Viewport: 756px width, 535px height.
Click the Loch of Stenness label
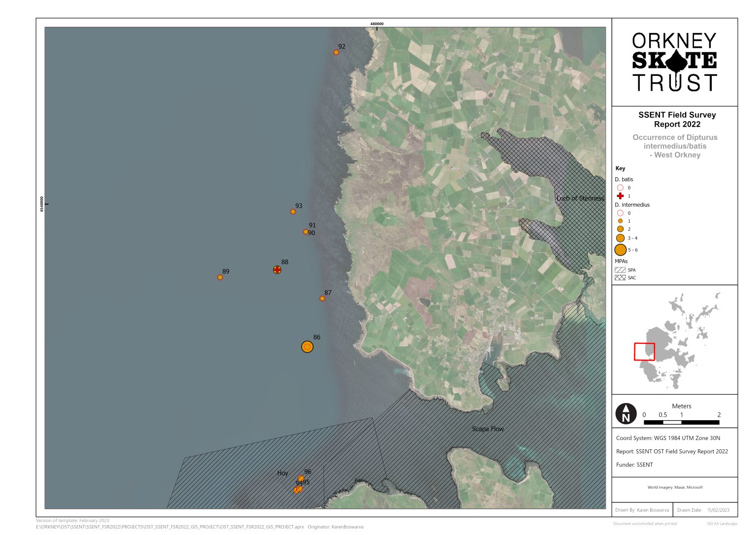click(581, 199)
